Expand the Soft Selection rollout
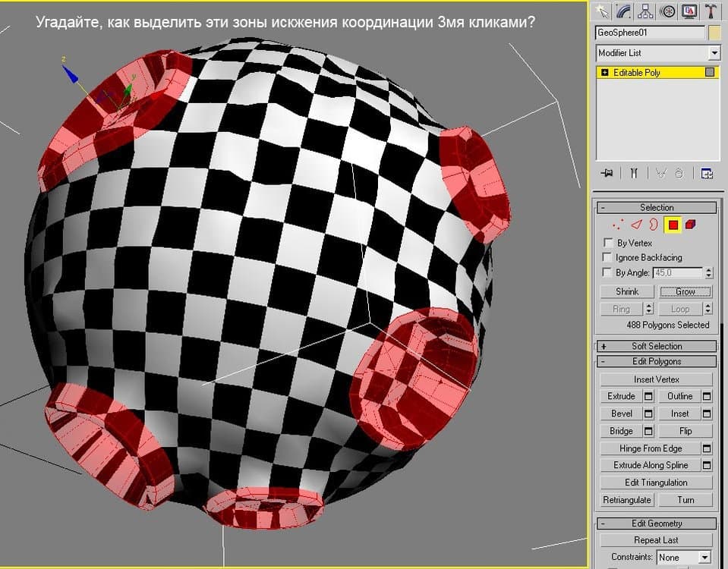 coord(657,346)
